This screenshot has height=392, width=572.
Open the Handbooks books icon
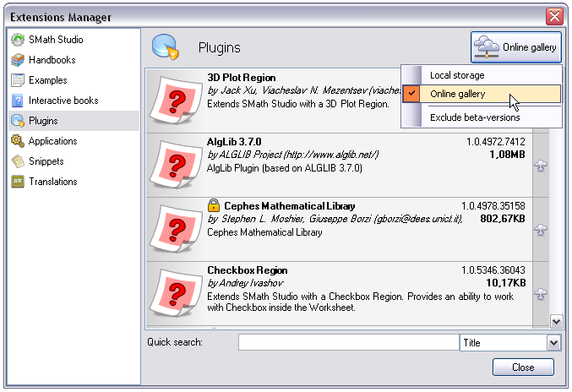[x=18, y=60]
